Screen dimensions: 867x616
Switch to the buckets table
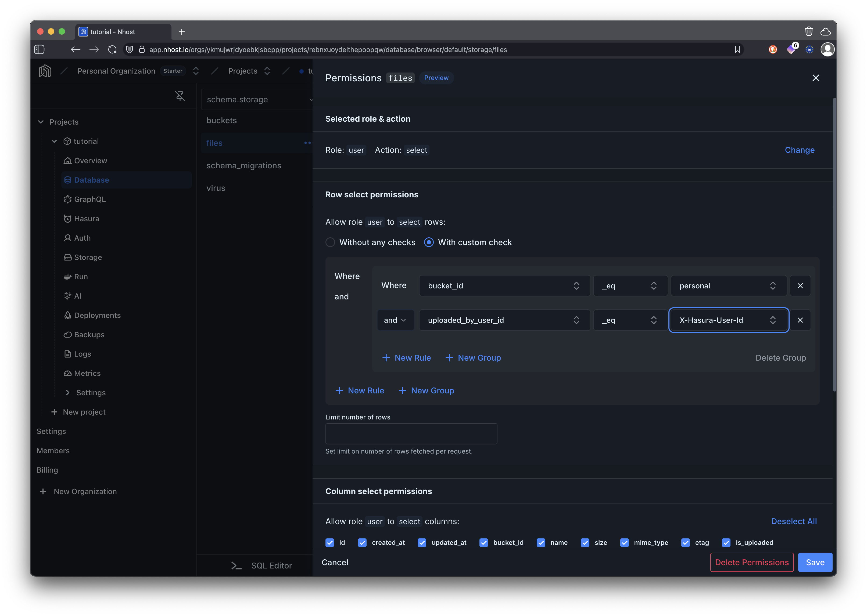pyautogui.click(x=221, y=120)
